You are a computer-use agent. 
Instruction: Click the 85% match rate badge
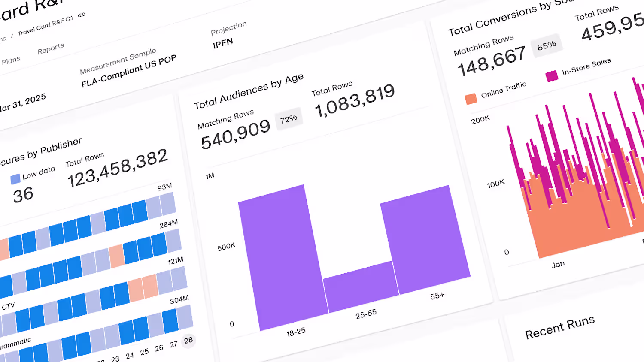coord(547,45)
